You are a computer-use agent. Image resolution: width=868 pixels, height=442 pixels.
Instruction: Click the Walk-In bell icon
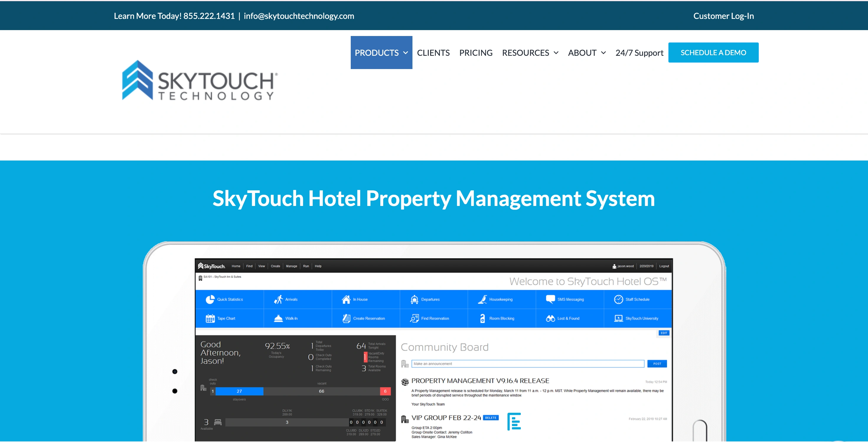coord(278,318)
